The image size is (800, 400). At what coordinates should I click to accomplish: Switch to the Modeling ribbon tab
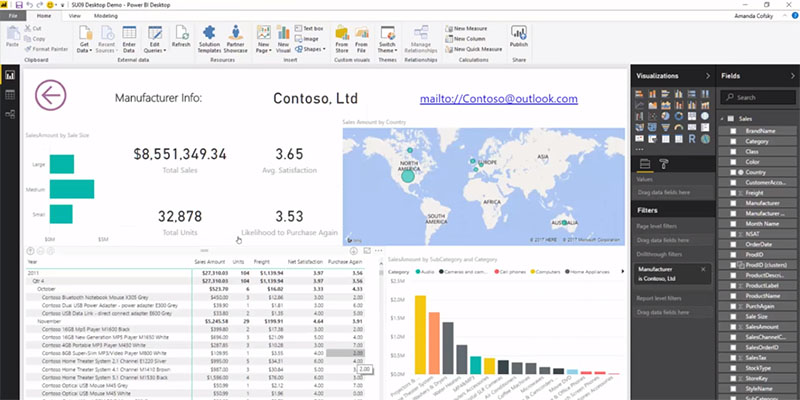coord(106,16)
